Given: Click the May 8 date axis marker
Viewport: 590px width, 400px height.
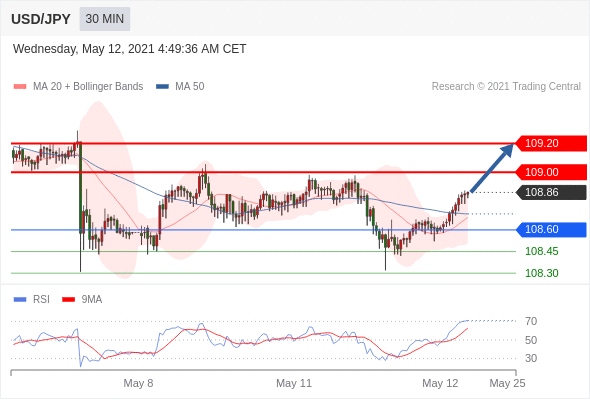Looking at the screenshot, I should click(x=138, y=383).
